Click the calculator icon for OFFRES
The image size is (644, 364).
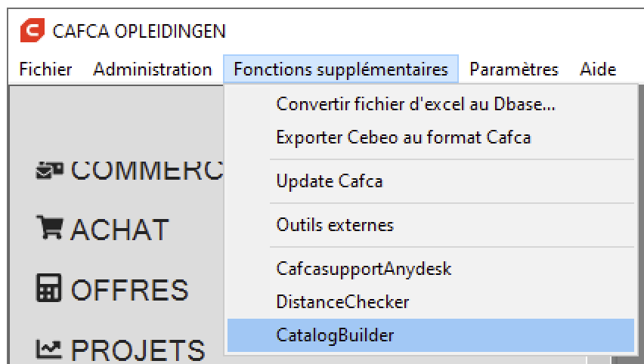pos(48,288)
